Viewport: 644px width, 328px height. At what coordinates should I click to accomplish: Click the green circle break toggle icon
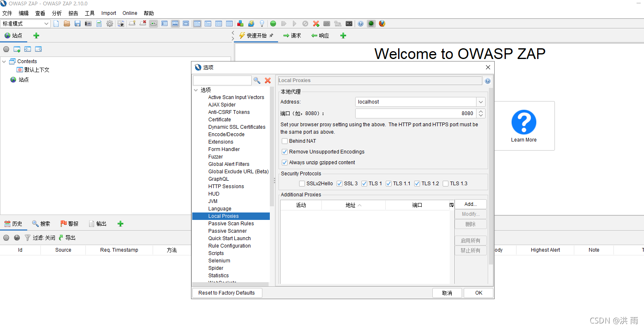[273, 24]
